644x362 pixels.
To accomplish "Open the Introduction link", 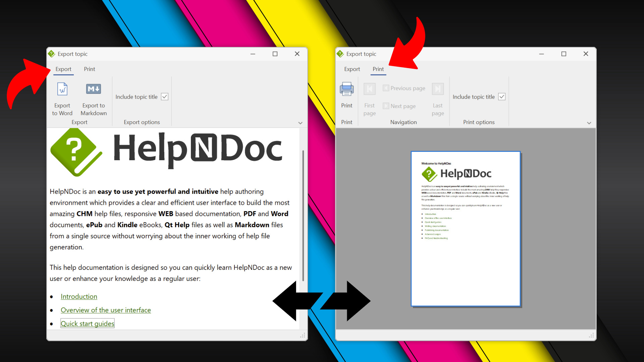I will [x=79, y=297].
